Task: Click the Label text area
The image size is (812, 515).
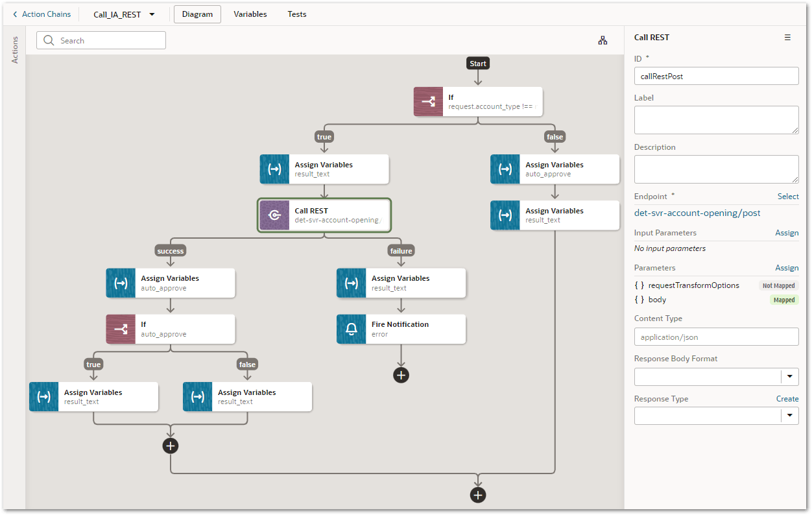Action: coord(716,120)
